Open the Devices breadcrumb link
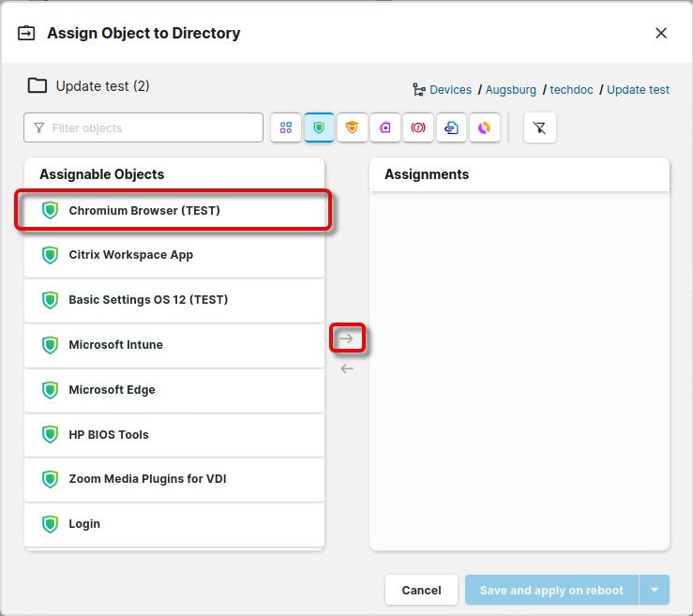Screen dimensions: 693x616 point(450,90)
